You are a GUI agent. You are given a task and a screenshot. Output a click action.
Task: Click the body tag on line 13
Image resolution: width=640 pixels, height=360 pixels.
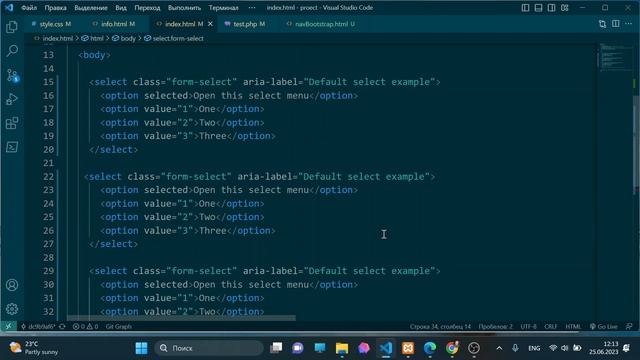coord(94,55)
